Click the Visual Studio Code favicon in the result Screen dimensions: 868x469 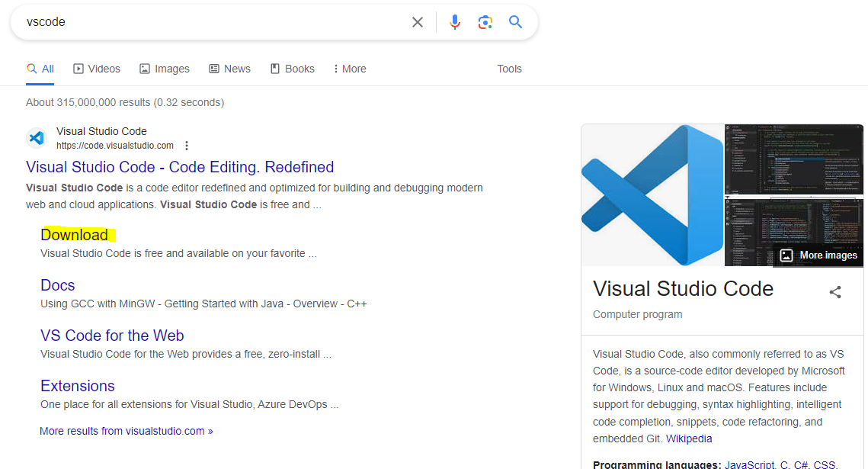tap(37, 137)
